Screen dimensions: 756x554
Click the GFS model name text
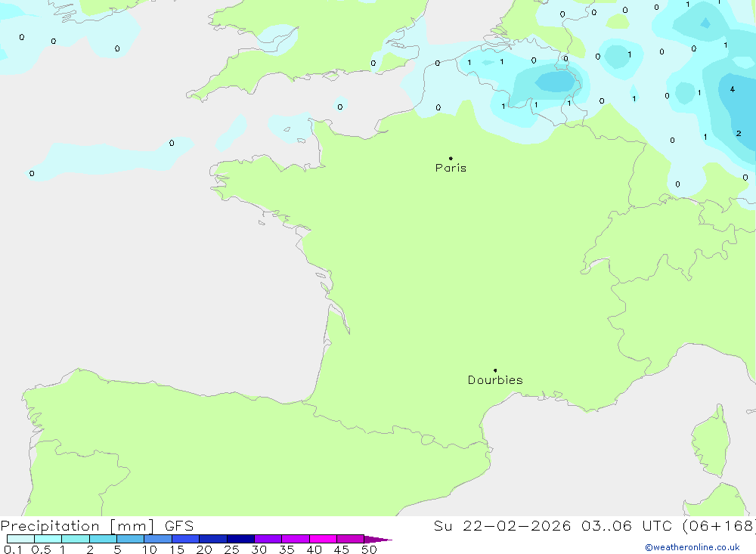tap(179, 526)
